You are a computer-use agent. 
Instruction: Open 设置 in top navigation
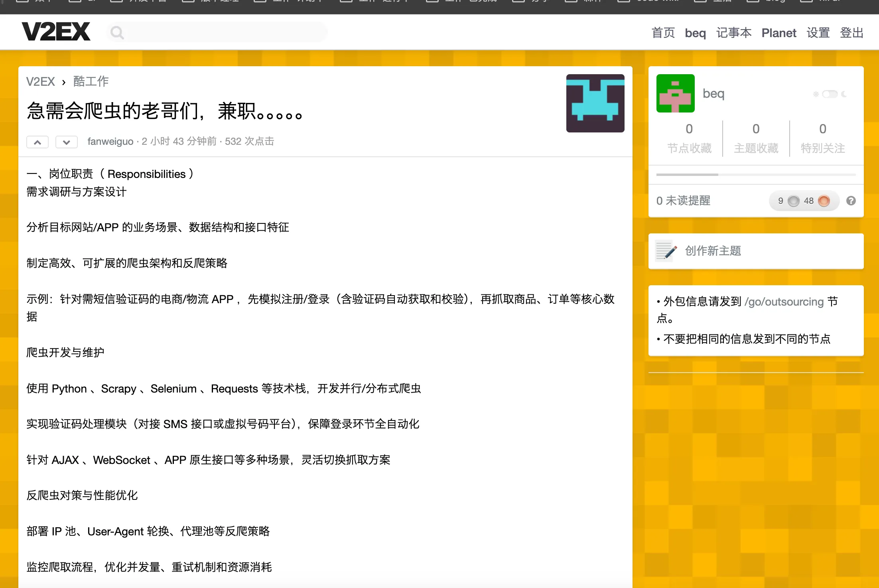click(818, 33)
